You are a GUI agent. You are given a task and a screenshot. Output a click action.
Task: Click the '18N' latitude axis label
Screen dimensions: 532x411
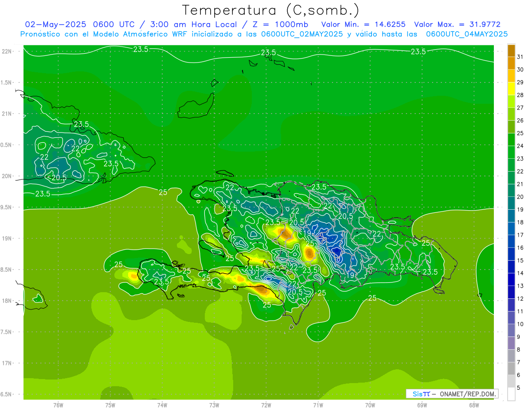(7, 301)
